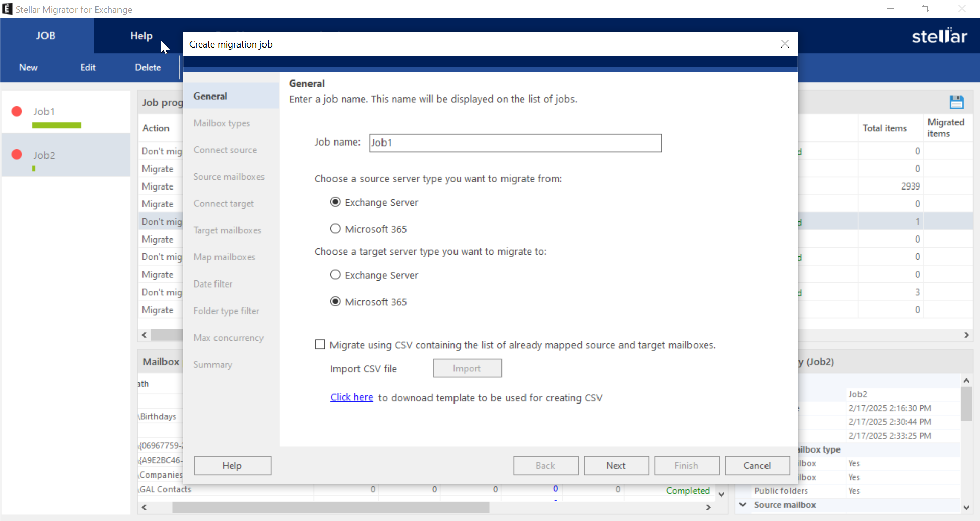Click the summary panel scroll up arrow
The width and height of the screenshot is (980, 521).
966,381
